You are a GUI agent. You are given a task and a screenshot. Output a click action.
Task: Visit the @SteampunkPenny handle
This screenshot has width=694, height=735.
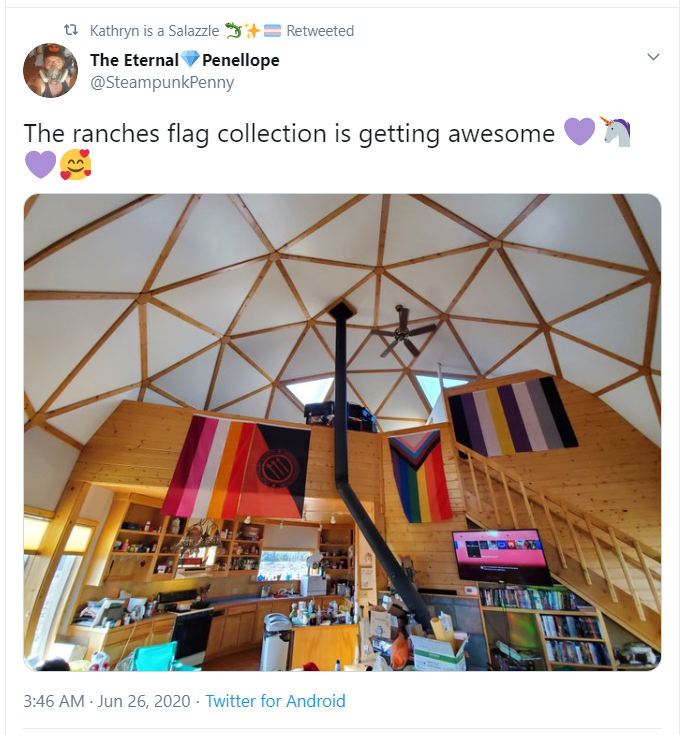162,82
